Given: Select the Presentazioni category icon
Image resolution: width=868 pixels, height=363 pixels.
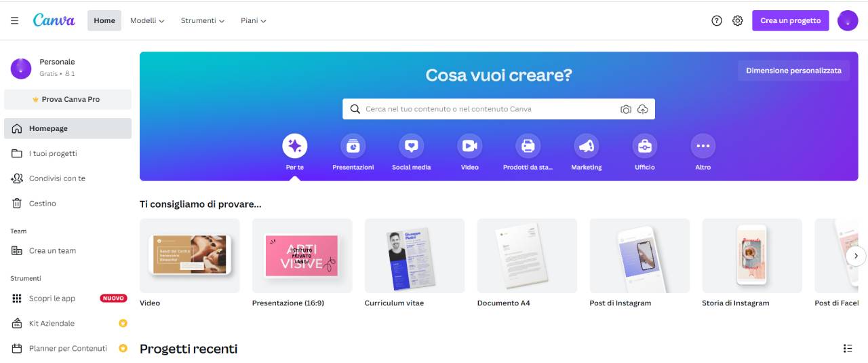Looking at the screenshot, I should pos(353,146).
